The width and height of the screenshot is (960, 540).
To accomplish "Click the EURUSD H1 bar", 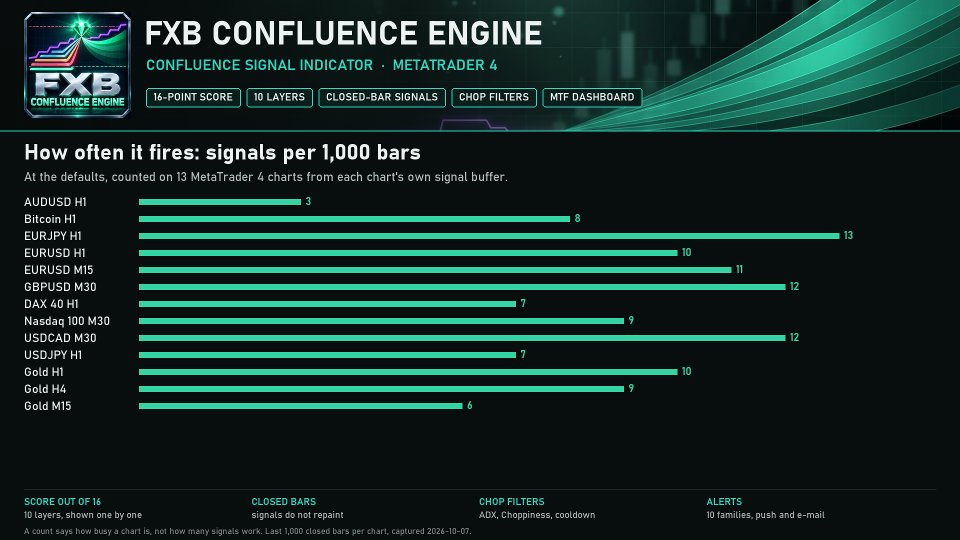I will [408, 253].
